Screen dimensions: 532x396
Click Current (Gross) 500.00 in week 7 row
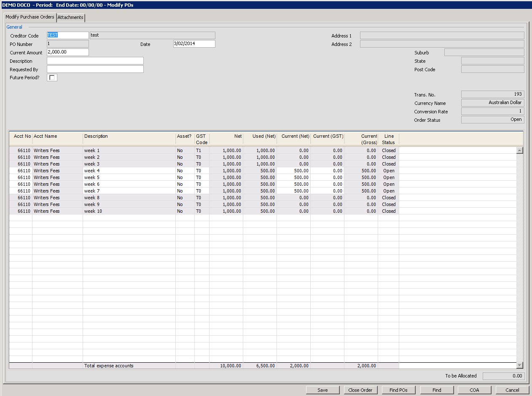361,191
